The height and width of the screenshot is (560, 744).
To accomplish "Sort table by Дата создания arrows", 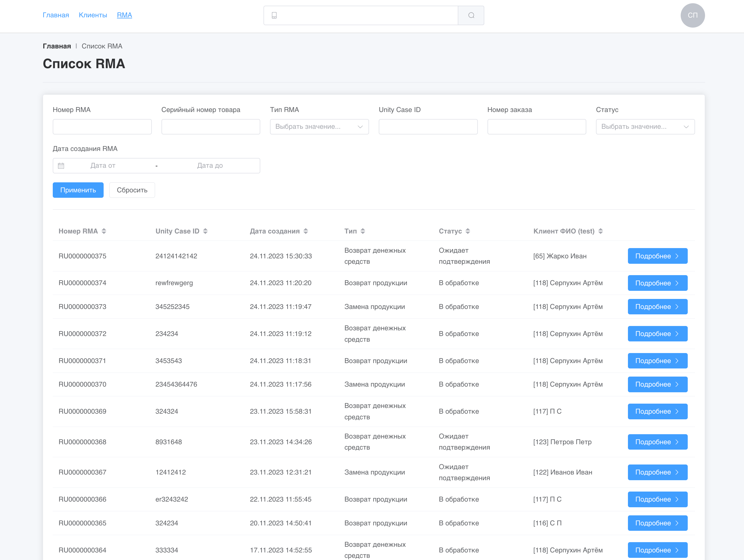I will 305,231.
